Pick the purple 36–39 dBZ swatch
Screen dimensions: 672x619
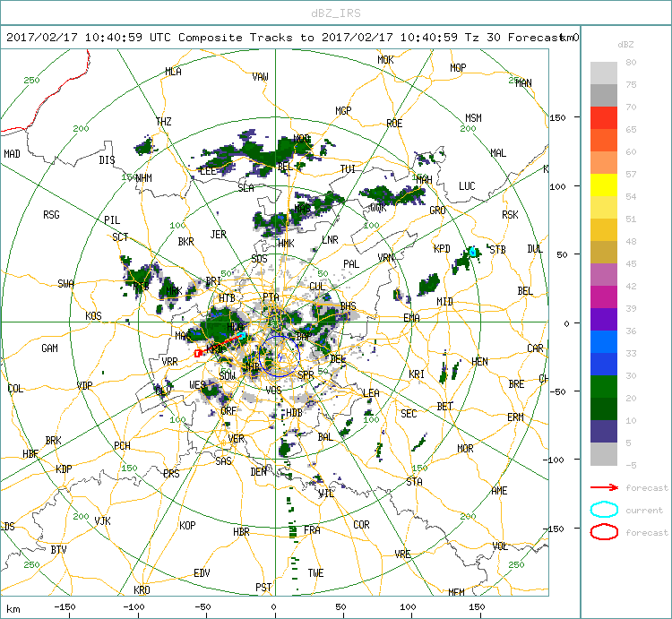tap(603, 319)
